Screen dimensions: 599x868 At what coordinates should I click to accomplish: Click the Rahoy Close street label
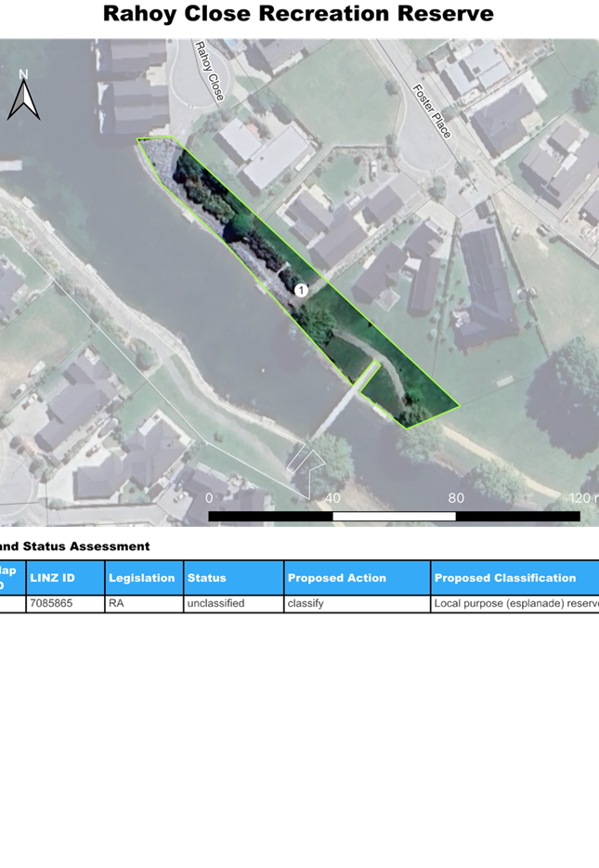[209, 71]
